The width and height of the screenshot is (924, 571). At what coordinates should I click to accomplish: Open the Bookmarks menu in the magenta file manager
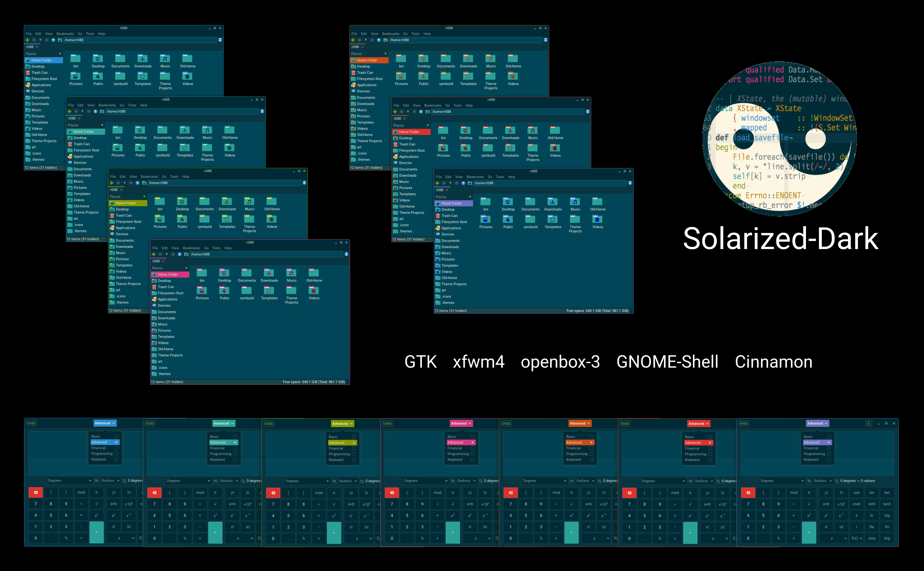tap(192, 248)
